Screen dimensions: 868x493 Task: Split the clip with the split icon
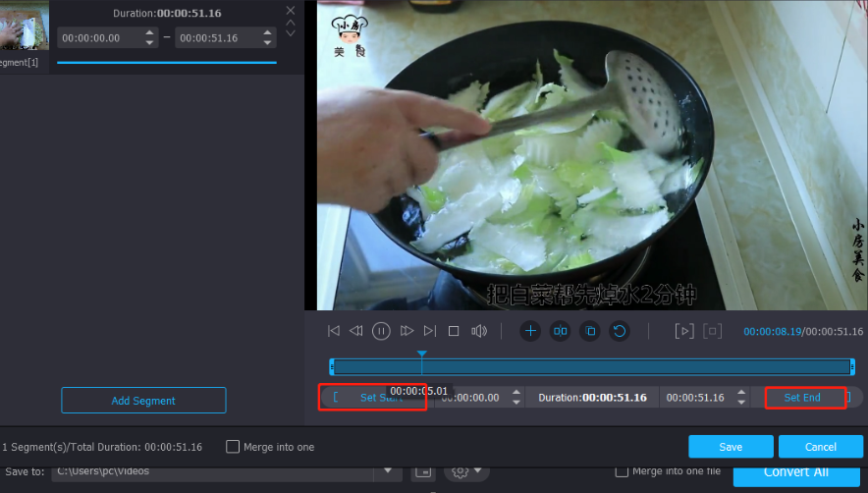tap(560, 331)
